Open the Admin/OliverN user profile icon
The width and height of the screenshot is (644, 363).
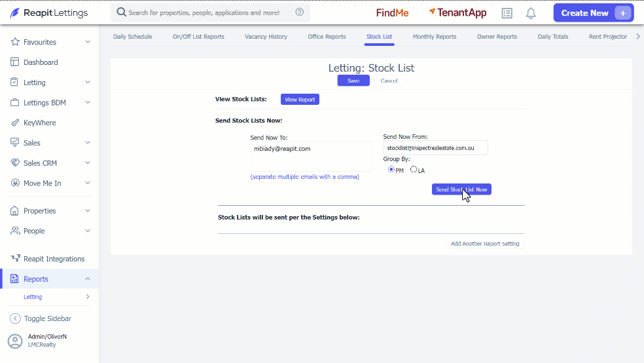(x=15, y=341)
